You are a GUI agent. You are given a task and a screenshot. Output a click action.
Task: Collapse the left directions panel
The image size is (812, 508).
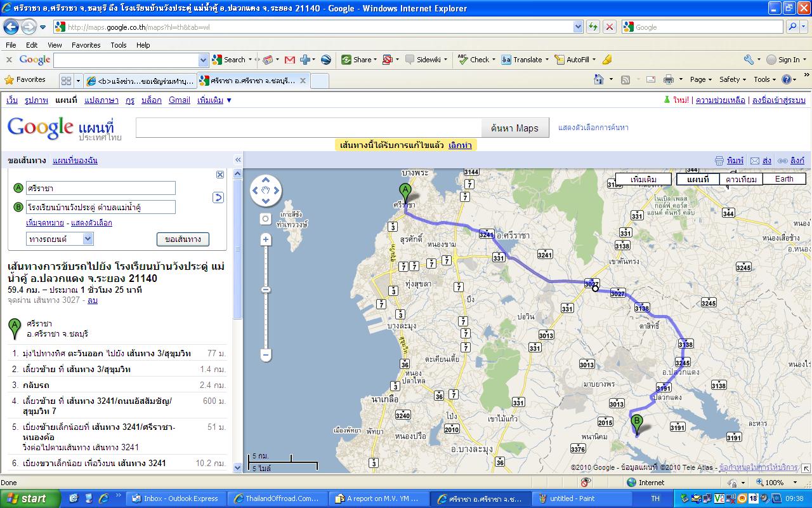coord(238,160)
